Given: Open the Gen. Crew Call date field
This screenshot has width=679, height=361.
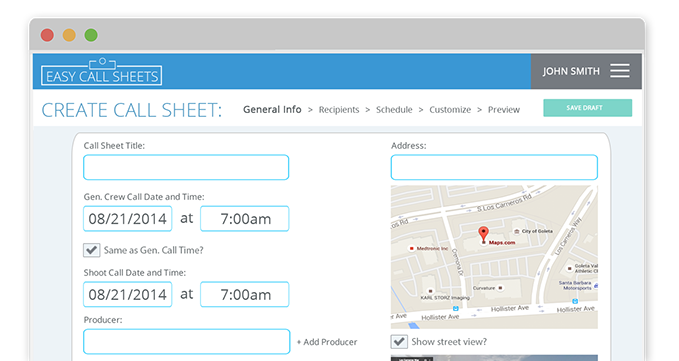Looking at the screenshot, I should coord(127,219).
